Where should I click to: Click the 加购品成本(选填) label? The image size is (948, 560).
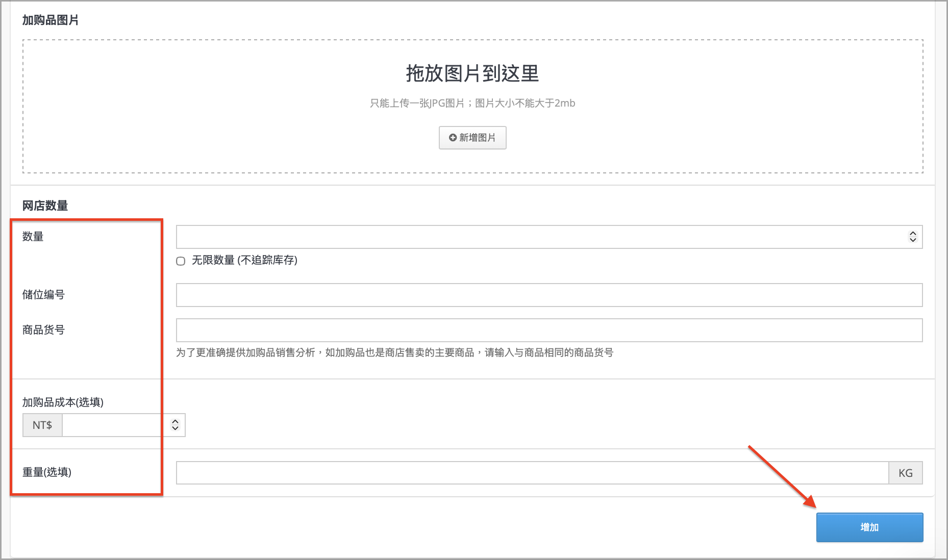coord(63,402)
